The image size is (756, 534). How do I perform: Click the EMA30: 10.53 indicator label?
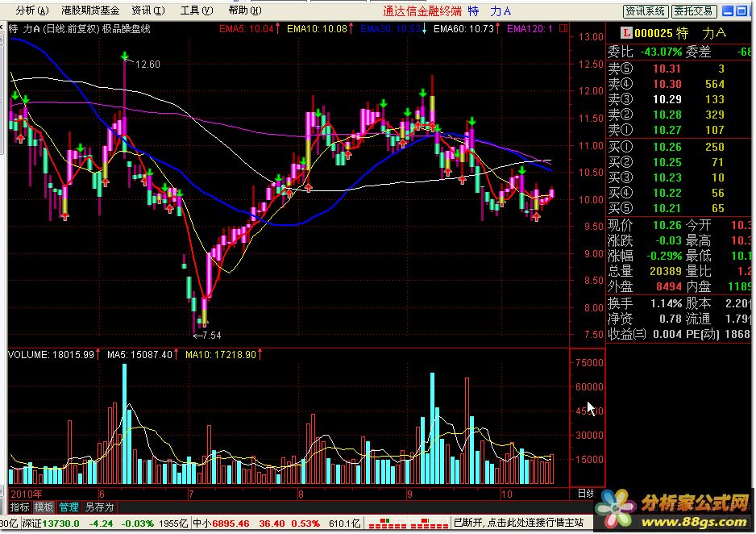[393, 29]
